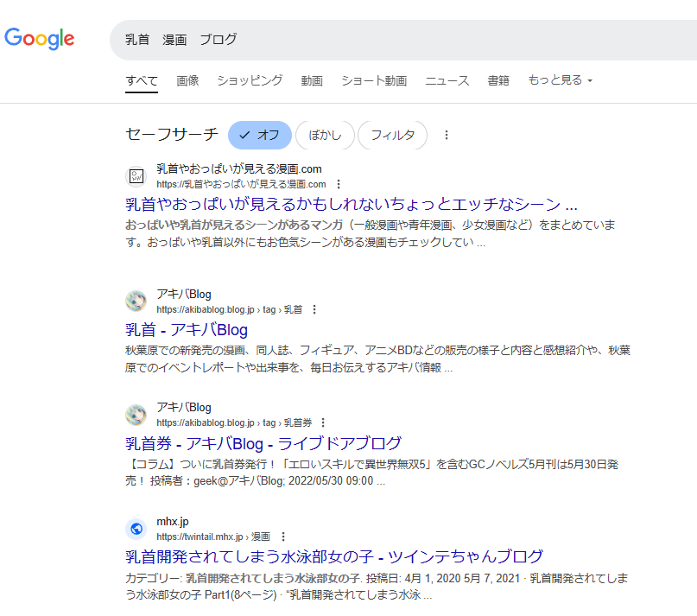Click the favicon of the top search result
This screenshot has height=616, width=697.
pyautogui.click(x=136, y=176)
